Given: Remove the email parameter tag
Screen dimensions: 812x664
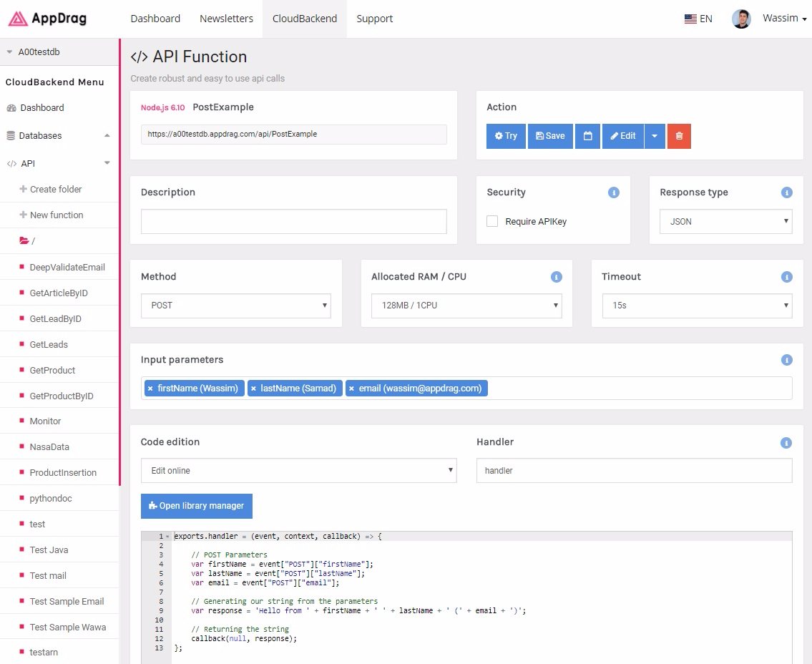Looking at the screenshot, I should (351, 389).
